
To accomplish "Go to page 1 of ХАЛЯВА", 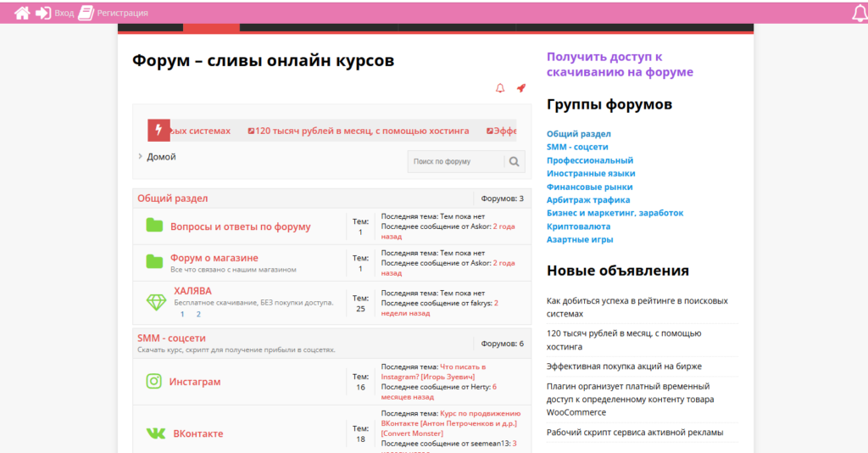I will [x=182, y=314].
